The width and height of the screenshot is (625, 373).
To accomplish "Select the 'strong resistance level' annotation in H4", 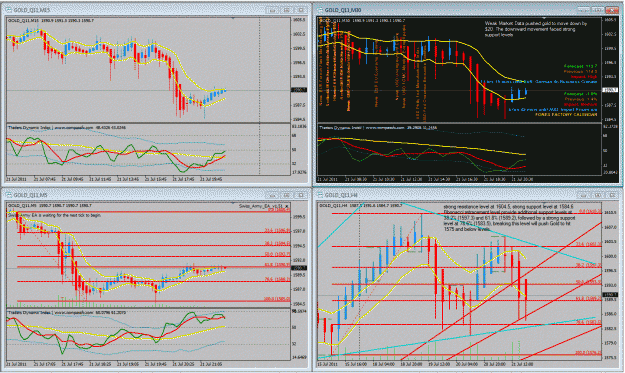I will pyautogui.click(x=509, y=218).
